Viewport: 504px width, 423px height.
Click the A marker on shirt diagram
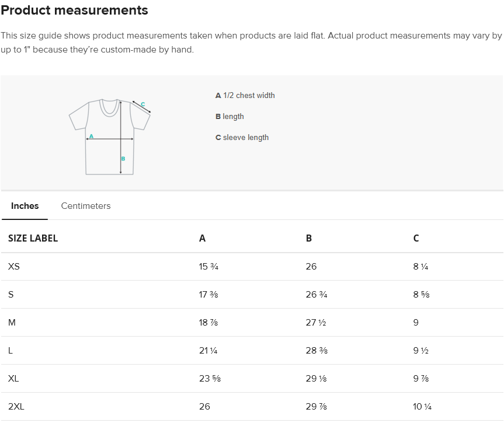[x=91, y=136]
